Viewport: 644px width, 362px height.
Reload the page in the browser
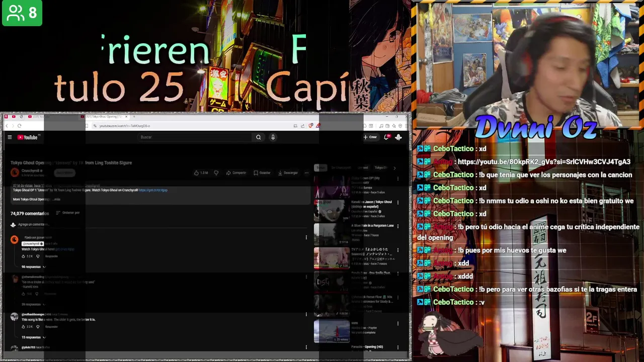pyautogui.click(x=19, y=126)
